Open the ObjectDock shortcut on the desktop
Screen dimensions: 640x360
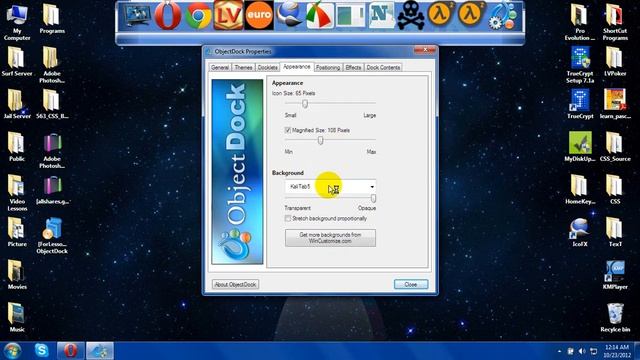coord(52,236)
